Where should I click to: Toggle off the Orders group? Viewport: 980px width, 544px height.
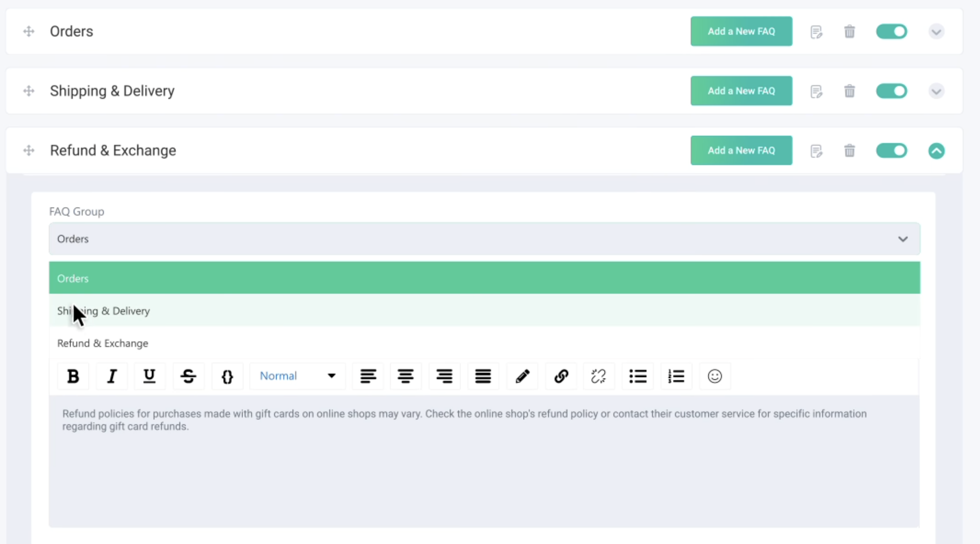[x=892, y=31]
